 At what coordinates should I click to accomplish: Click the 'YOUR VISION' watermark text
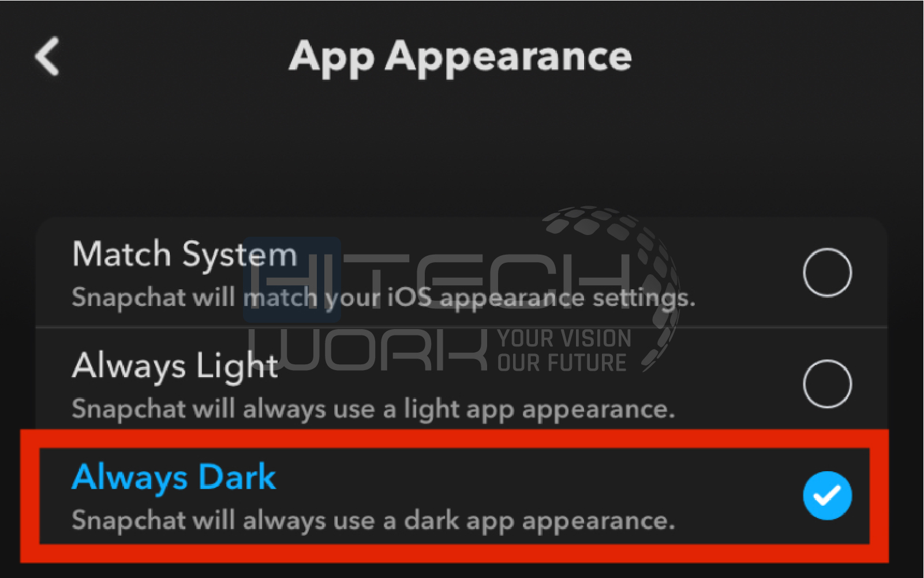point(564,338)
